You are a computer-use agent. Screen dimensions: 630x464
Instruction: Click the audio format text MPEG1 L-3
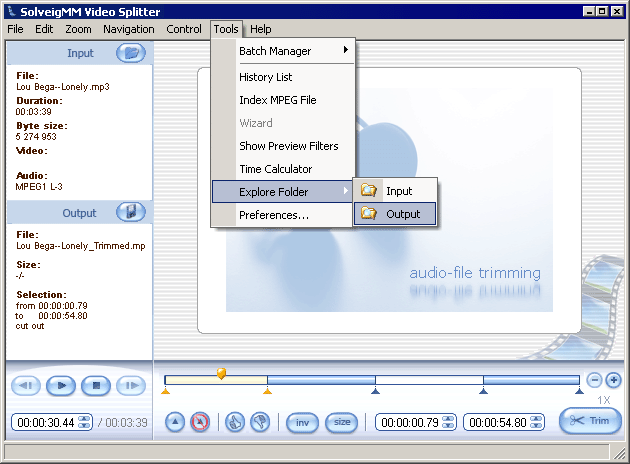click(x=39, y=187)
